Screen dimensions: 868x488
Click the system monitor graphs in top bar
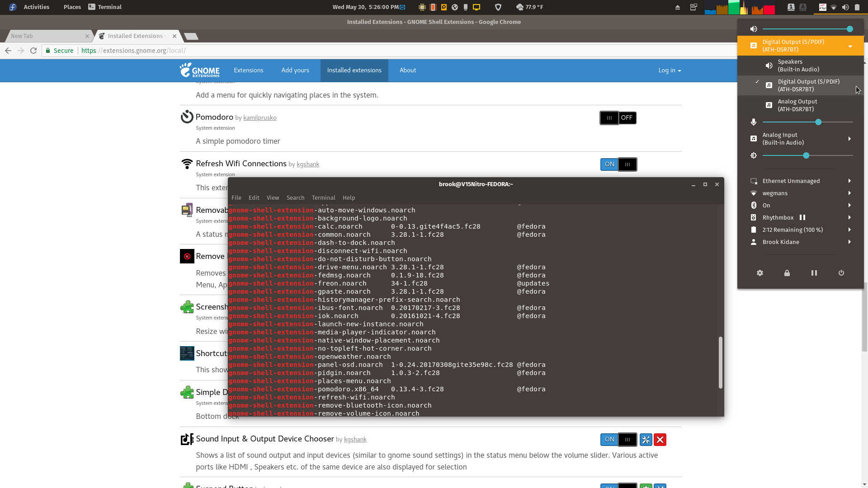(740, 7)
